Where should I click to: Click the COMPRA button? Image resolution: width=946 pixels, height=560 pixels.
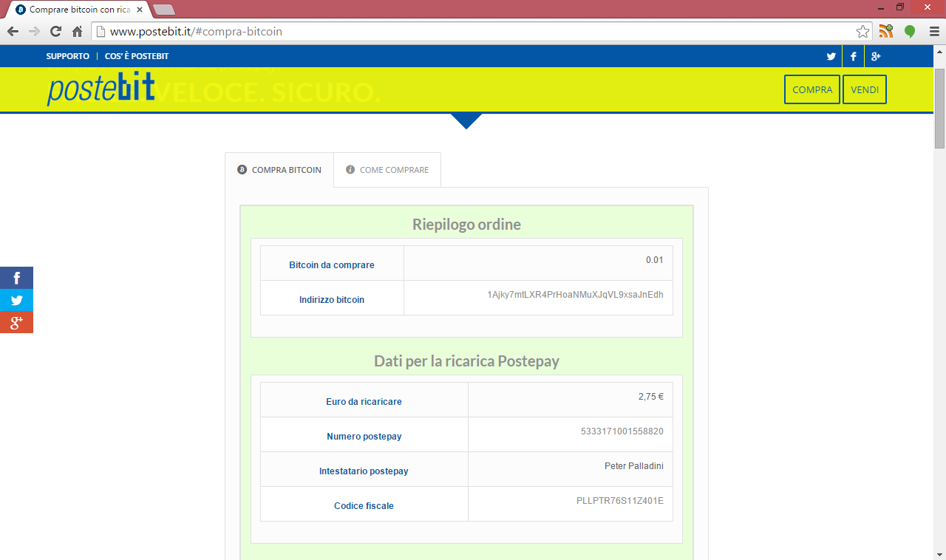[x=812, y=89]
